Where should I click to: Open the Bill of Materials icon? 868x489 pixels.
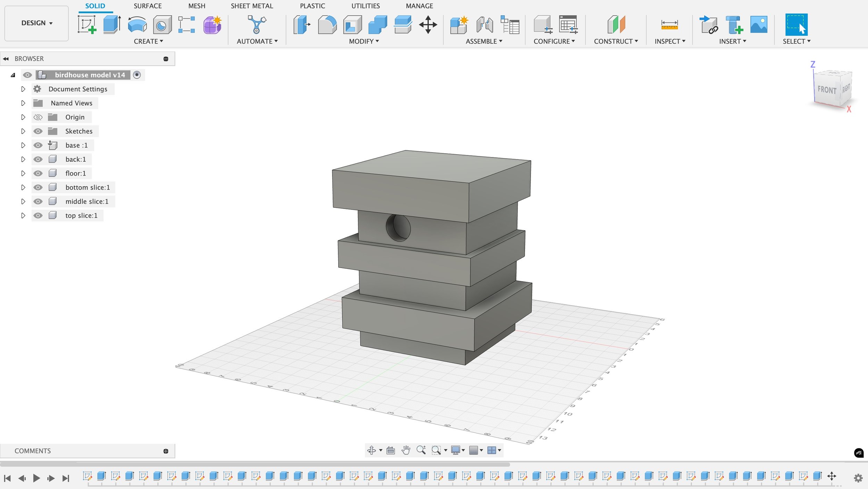(x=510, y=25)
